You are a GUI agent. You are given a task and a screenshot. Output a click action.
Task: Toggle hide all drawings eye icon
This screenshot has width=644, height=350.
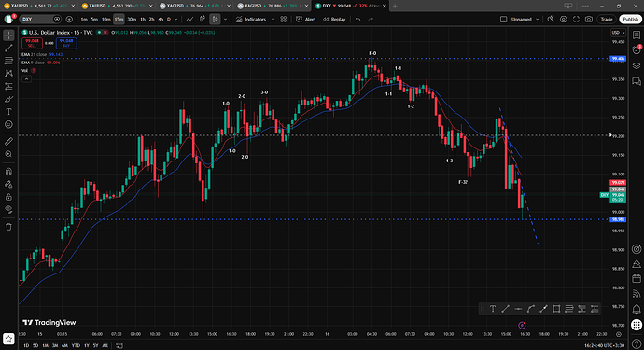[8, 209]
